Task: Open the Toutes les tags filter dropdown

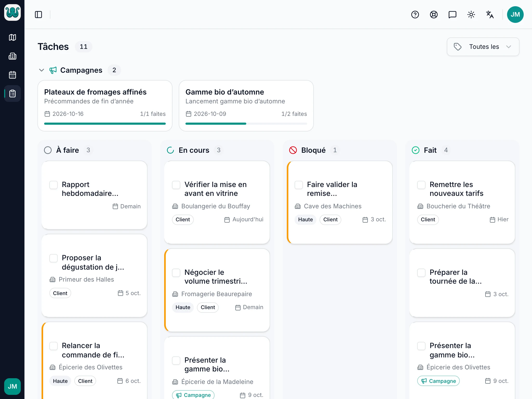Action: click(483, 47)
